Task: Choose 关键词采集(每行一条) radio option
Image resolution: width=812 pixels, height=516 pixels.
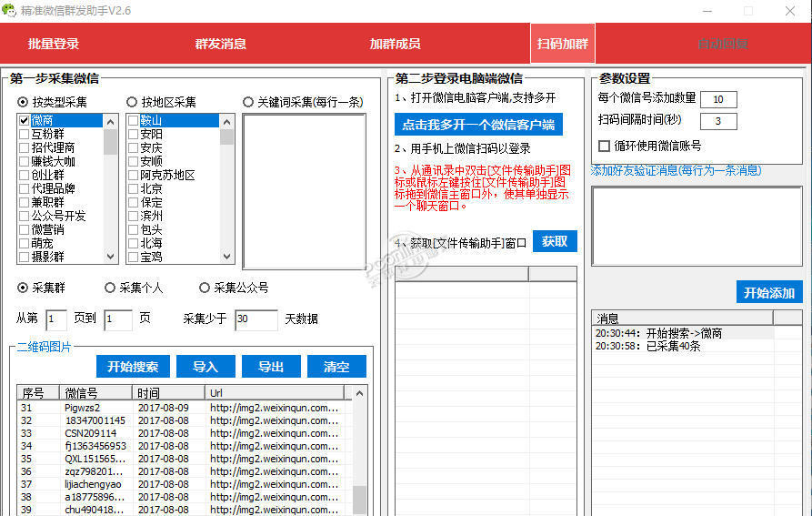Action: tap(248, 102)
